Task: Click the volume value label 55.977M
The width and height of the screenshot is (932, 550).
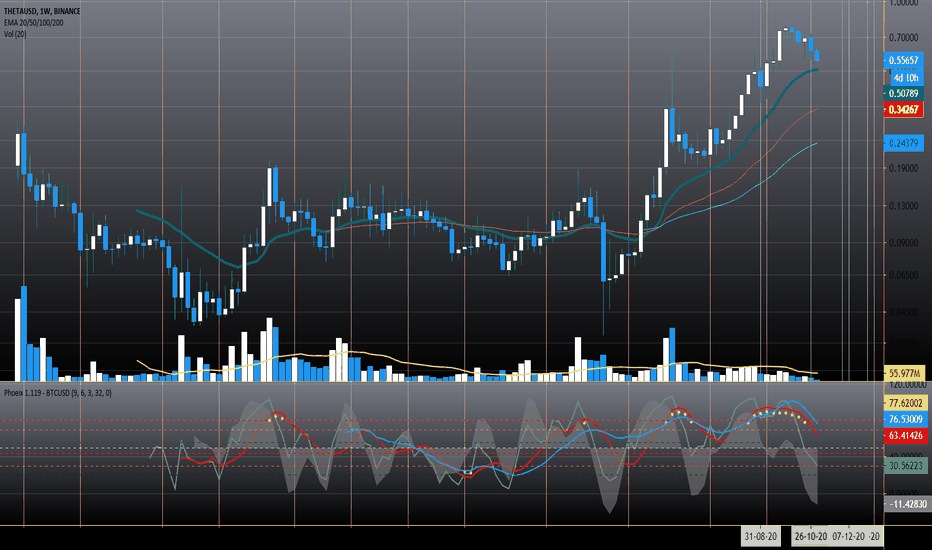Action: (x=904, y=373)
